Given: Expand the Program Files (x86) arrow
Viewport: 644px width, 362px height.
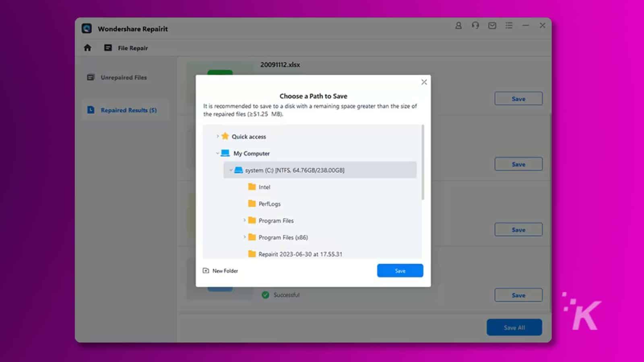Looking at the screenshot, I should tap(244, 237).
